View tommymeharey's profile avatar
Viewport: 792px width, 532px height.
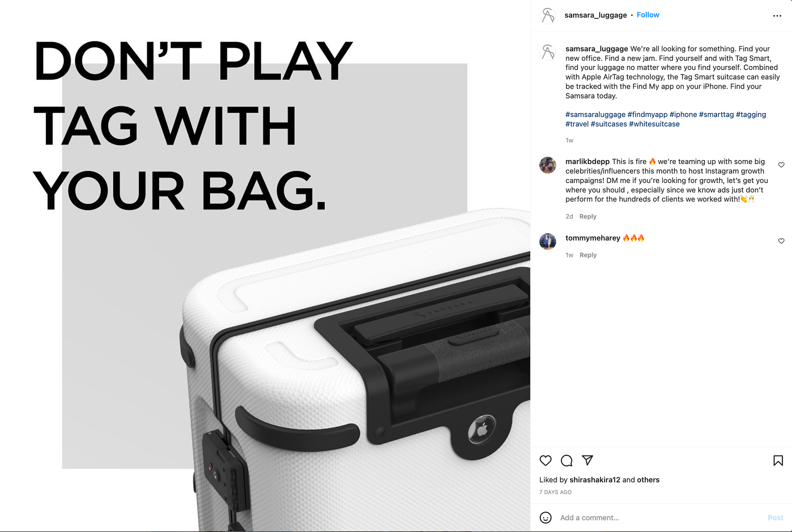tap(548, 241)
